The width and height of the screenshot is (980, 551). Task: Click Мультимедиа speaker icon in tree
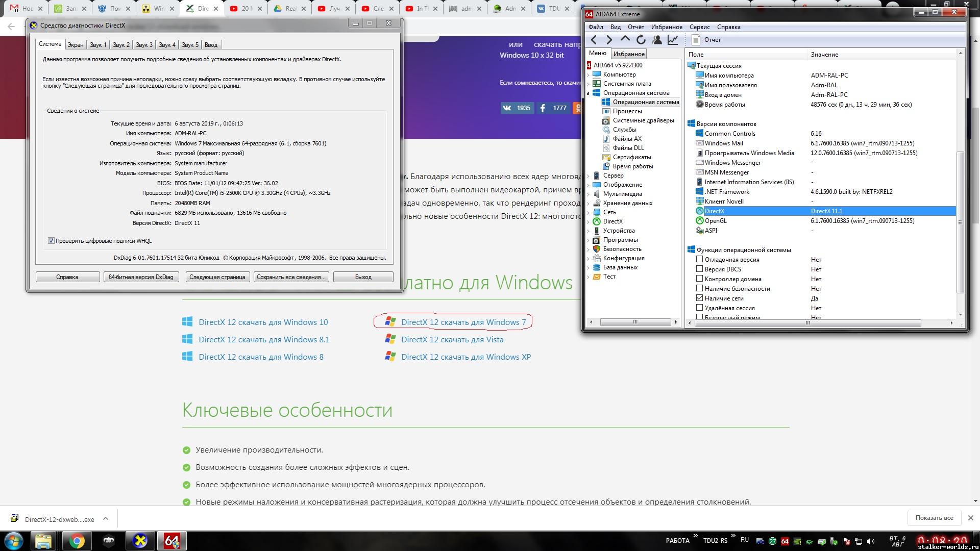[x=596, y=194]
